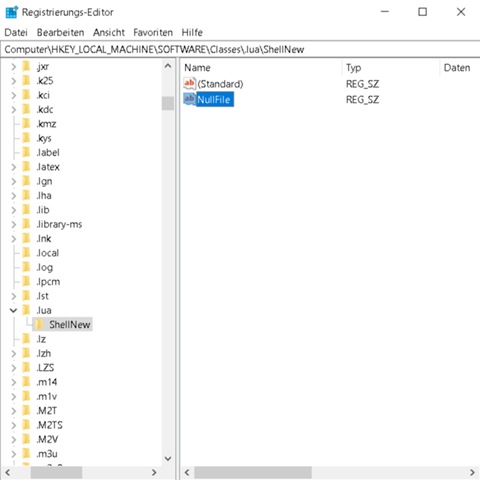The image size is (480, 480).
Task: Open the Favoriten menu
Action: 153,32
